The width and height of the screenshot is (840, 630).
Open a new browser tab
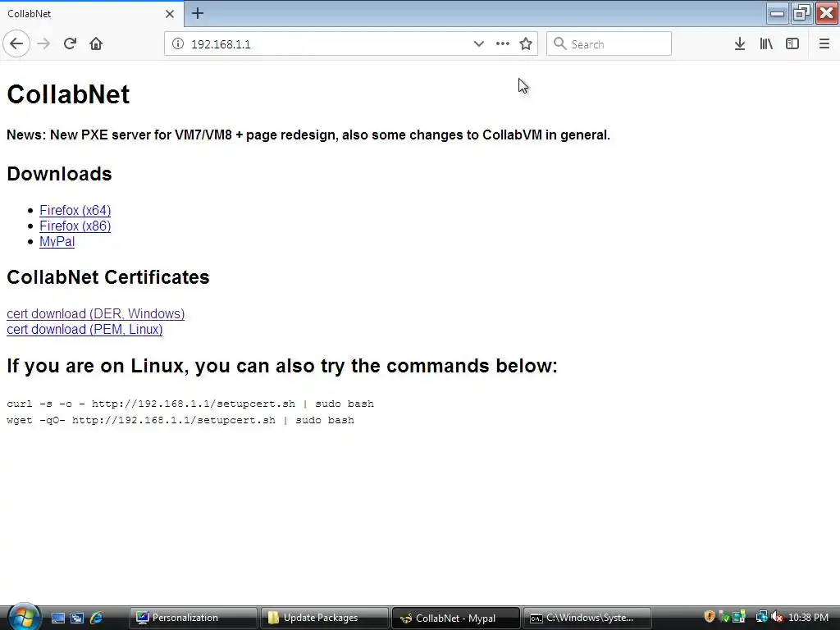(x=197, y=13)
